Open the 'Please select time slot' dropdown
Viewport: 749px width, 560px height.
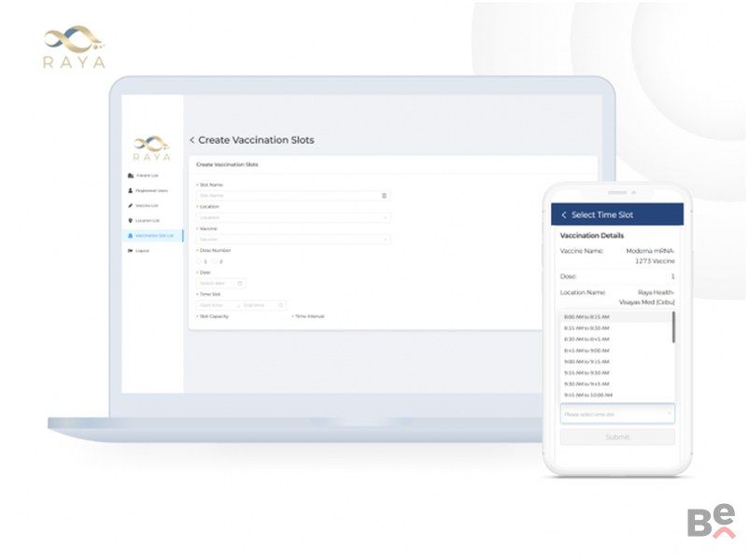click(617, 413)
